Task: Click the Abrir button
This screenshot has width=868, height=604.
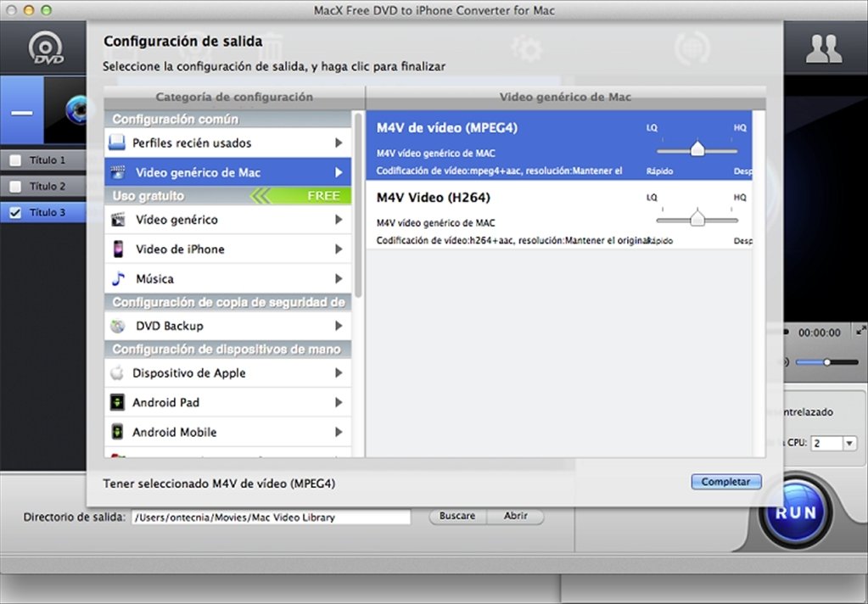Action: [515, 516]
